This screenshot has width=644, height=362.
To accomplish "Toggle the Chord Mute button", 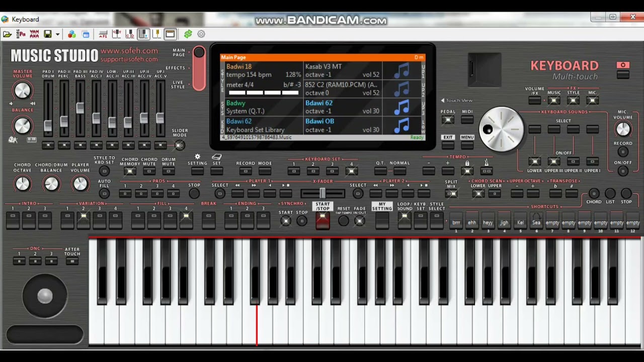I will pos(149,171).
